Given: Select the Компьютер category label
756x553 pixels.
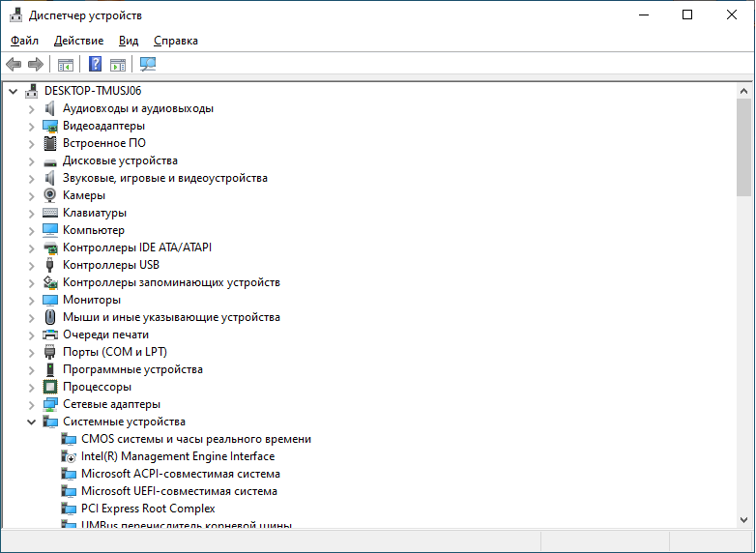Looking at the screenshot, I should (94, 230).
